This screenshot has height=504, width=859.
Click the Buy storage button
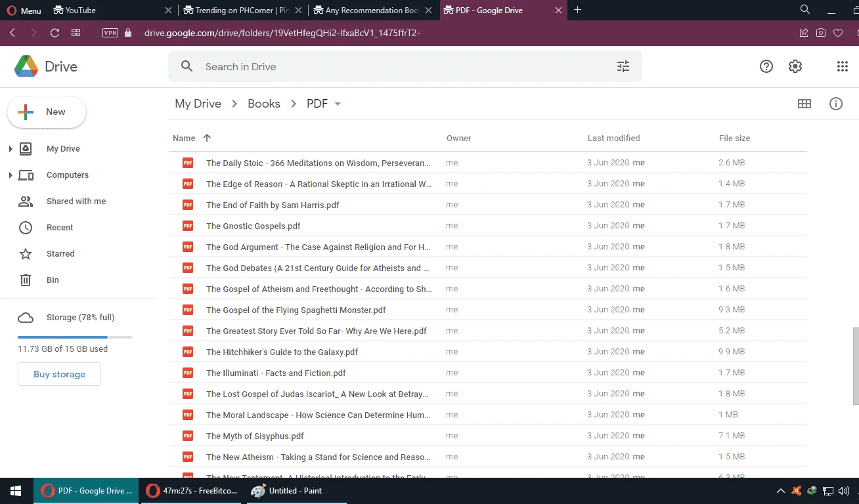click(60, 374)
